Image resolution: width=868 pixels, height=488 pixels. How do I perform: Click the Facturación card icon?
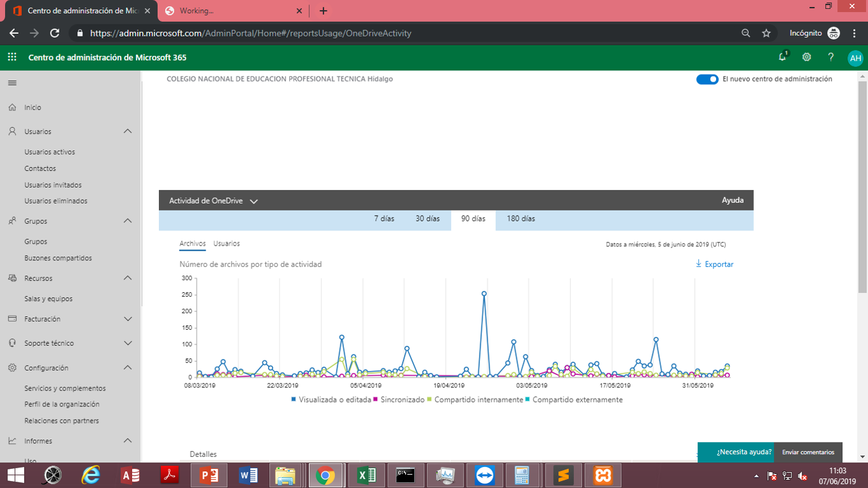click(12, 318)
